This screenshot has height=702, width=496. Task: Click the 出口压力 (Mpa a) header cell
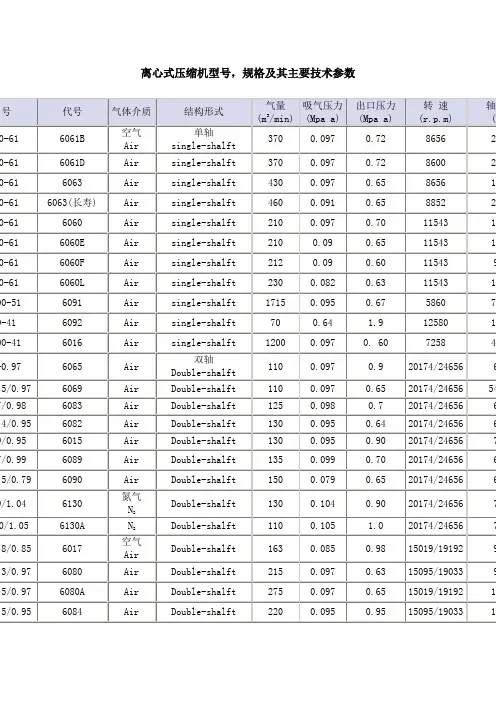376,112
